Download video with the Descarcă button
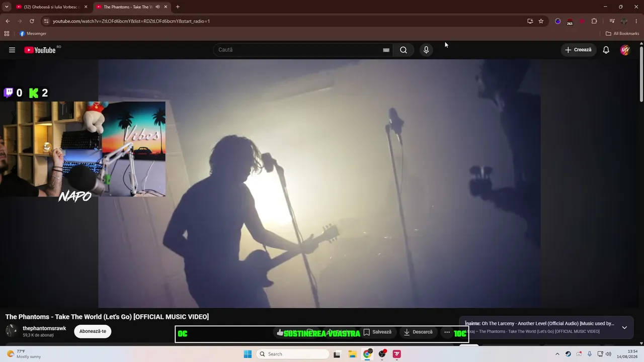The image size is (644, 362). tap(418, 332)
